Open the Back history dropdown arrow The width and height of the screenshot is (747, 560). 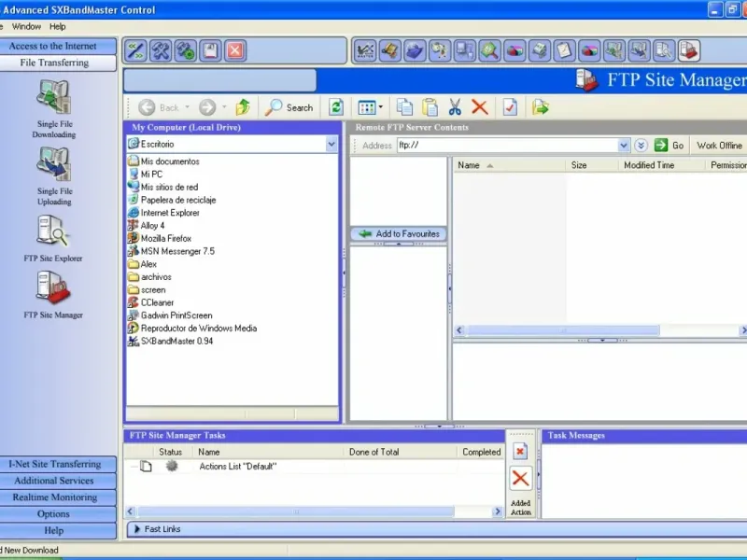(188, 107)
